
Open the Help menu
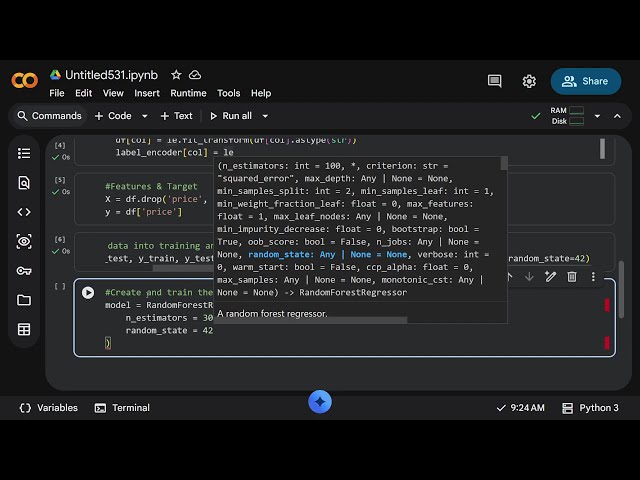tap(261, 93)
